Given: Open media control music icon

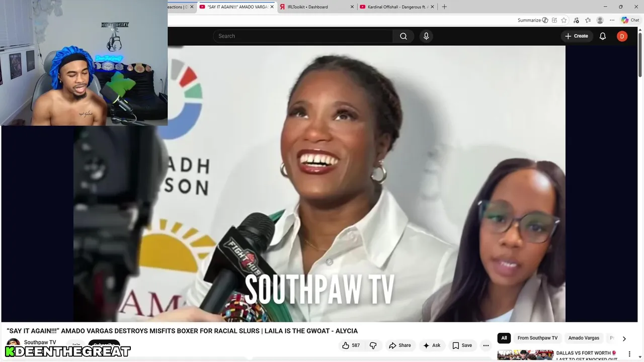Looking at the screenshot, I should click(576, 20).
